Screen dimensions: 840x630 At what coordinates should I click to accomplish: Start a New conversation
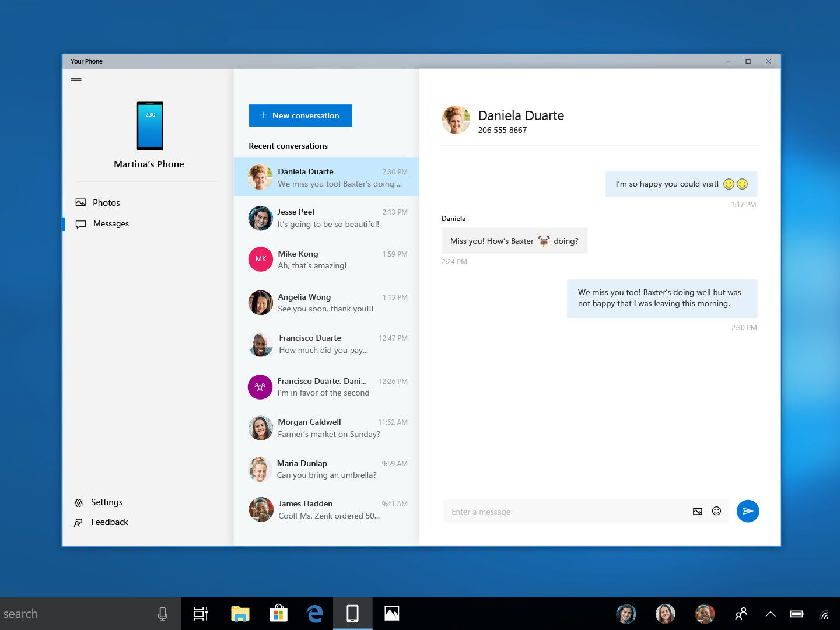(300, 116)
